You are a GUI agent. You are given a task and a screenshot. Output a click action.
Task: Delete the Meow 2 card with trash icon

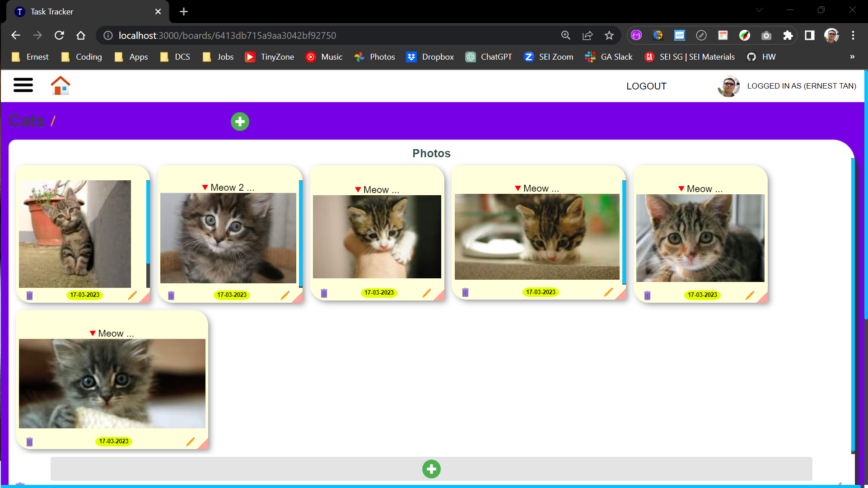[x=171, y=296]
